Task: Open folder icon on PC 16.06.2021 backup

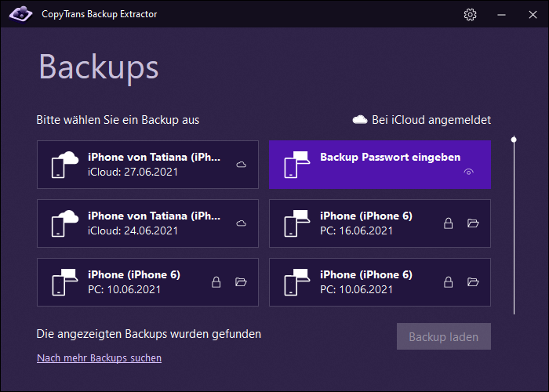Action: [473, 223]
